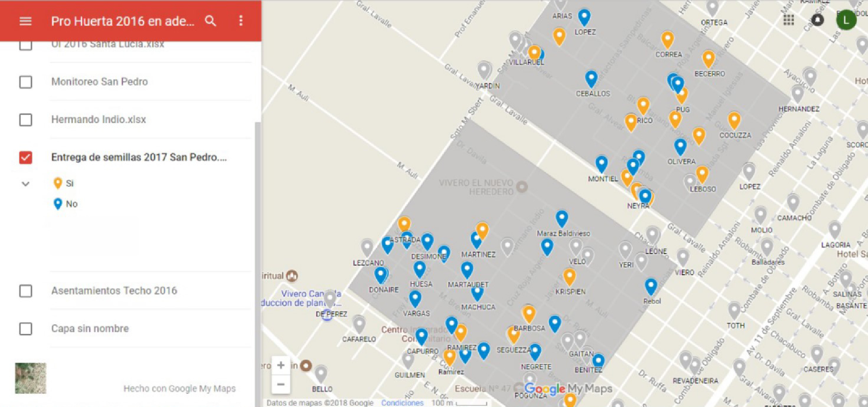
Task: Click the search magnifier icon
Action: click(x=211, y=21)
